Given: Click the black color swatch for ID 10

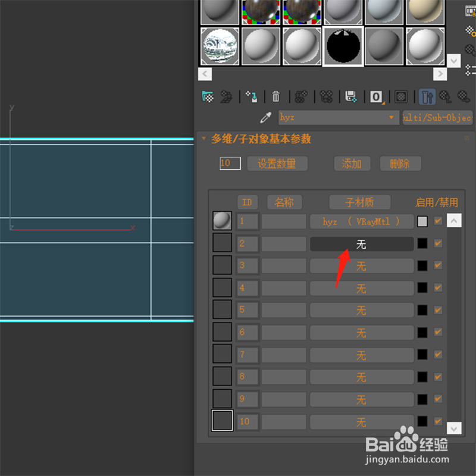Looking at the screenshot, I should click(x=422, y=421).
